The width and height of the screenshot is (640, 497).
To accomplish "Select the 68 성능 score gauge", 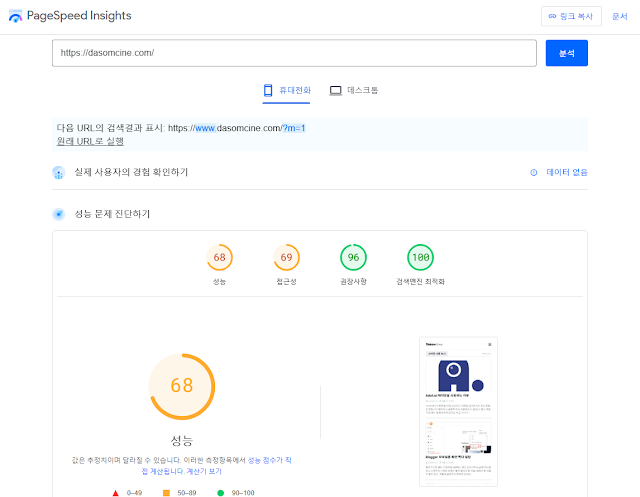I will click(x=220, y=257).
